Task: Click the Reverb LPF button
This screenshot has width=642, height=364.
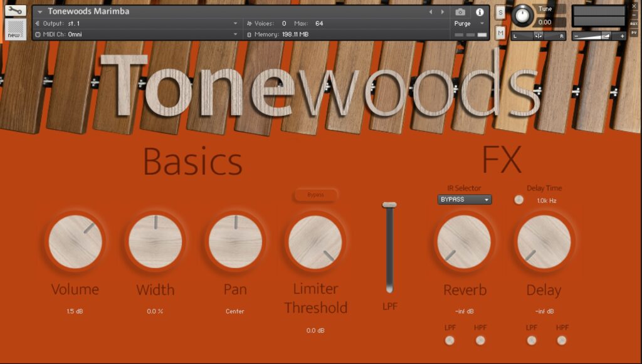Action: click(450, 340)
